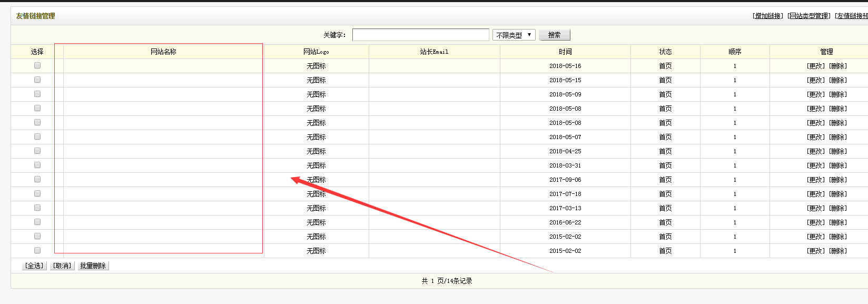Click the 关键字 search input field
The width and height of the screenshot is (868, 304).
point(420,35)
